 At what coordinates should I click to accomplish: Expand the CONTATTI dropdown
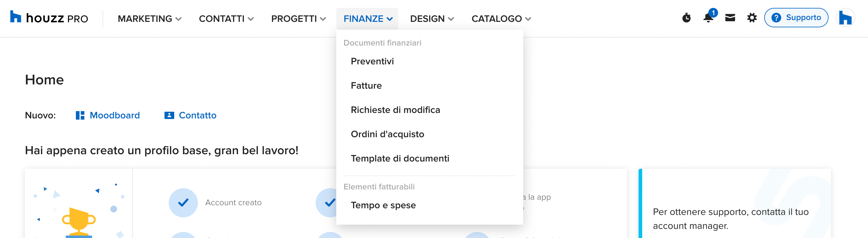pyautogui.click(x=226, y=19)
